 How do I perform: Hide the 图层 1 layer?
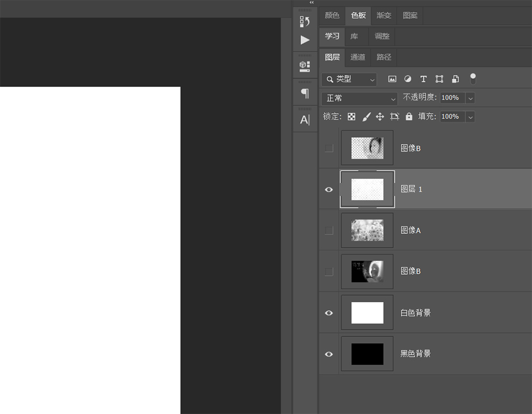coord(329,190)
